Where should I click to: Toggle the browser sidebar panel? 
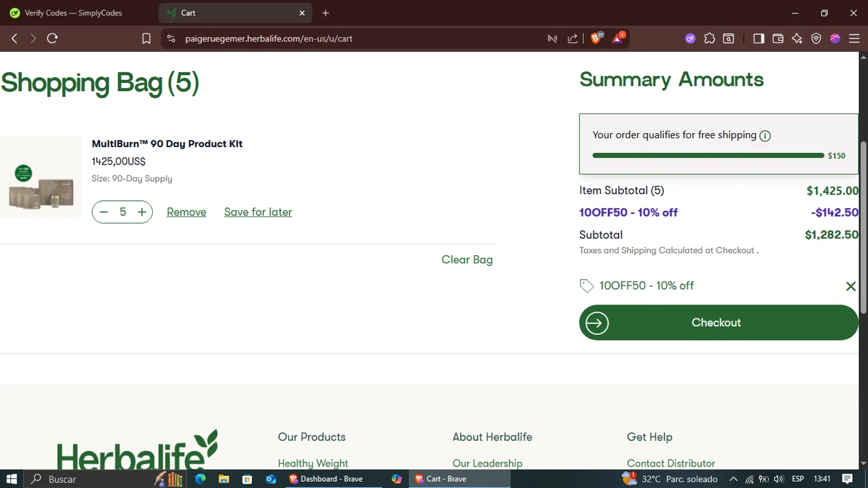point(759,38)
